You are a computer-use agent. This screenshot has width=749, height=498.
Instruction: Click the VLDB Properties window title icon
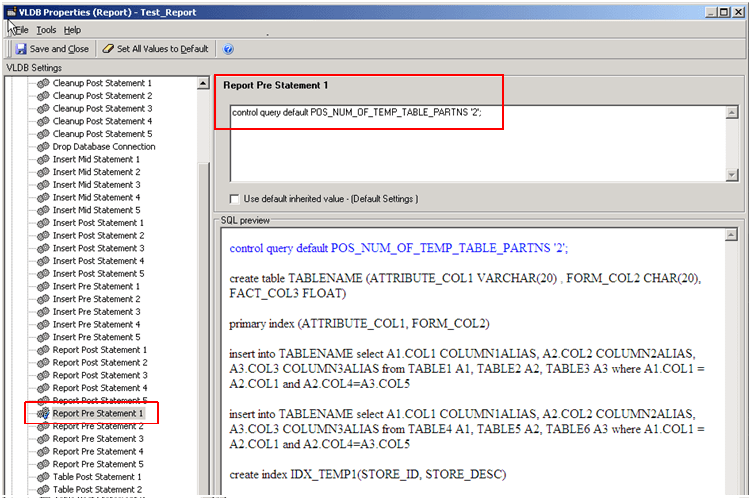pyautogui.click(x=9, y=10)
